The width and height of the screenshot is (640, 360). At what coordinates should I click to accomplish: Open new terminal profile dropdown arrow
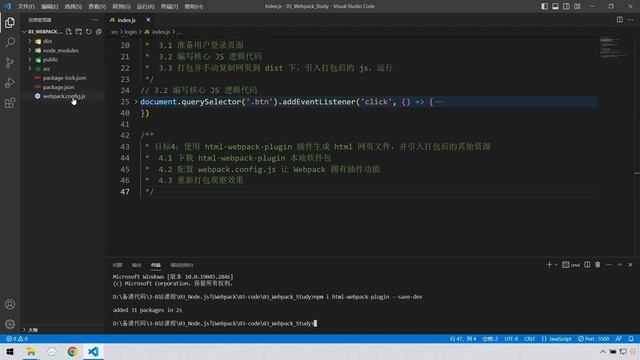pos(556,264)
